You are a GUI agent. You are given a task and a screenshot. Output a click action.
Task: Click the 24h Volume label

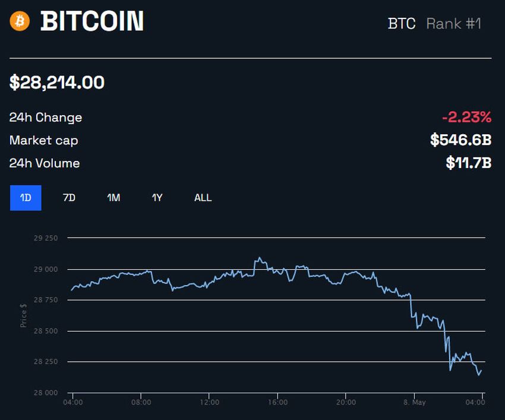click(x=44, y=163)
